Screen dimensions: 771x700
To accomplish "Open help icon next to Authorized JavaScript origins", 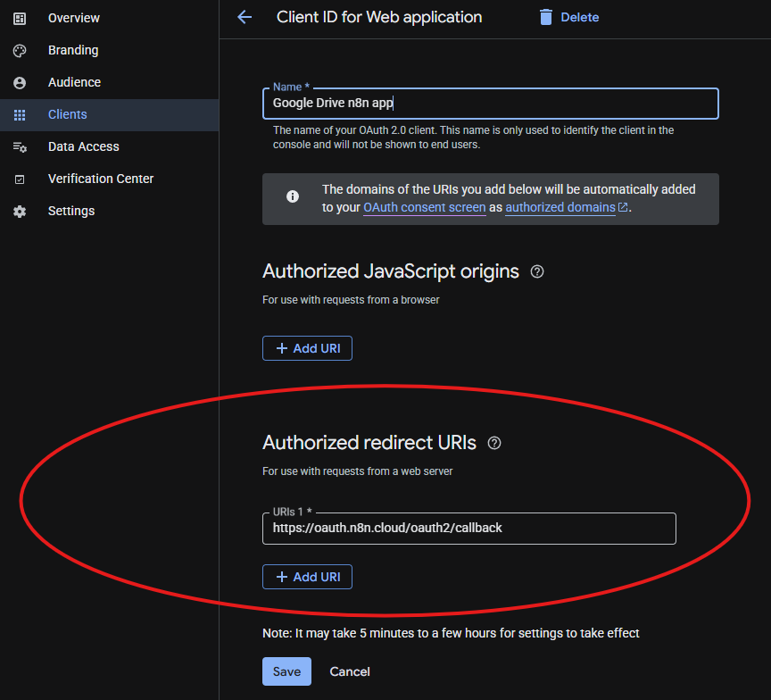I will (x=537, y=271).
